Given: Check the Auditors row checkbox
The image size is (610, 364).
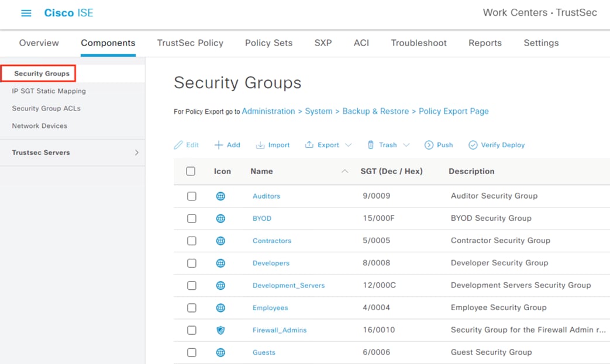Looking at the screenshot, I should click(x=192, y=196).
